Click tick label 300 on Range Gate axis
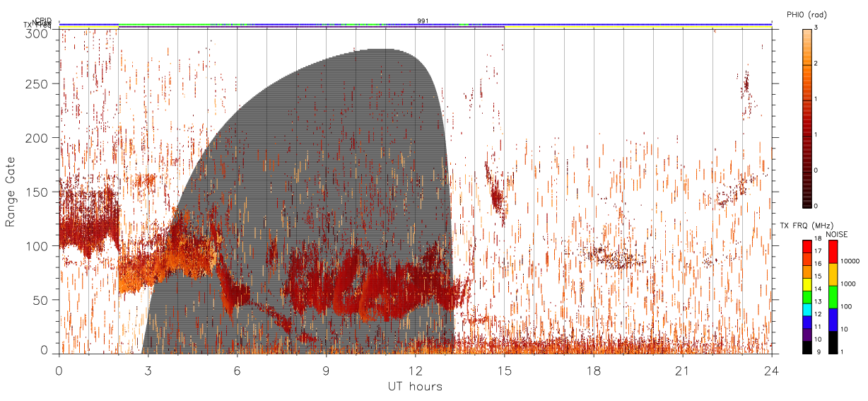Image resolution: width=868 pixels, height=401 pixels. (38, 33)
